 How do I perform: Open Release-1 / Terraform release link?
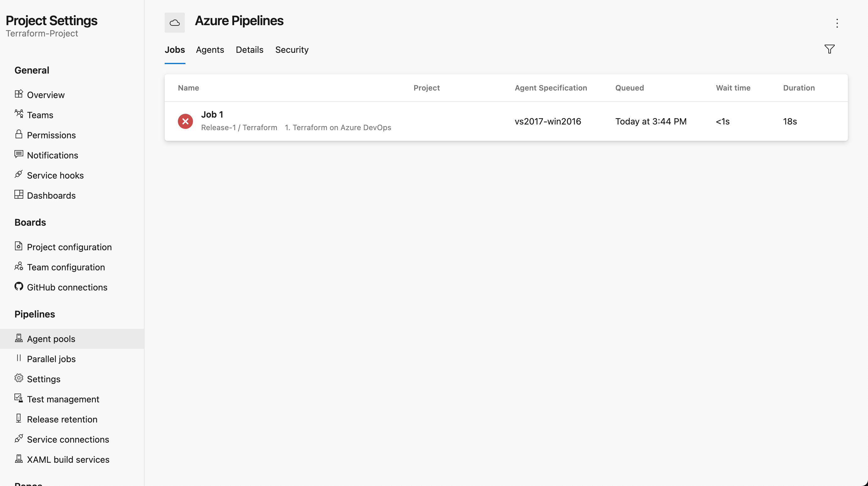pos(239,128)
